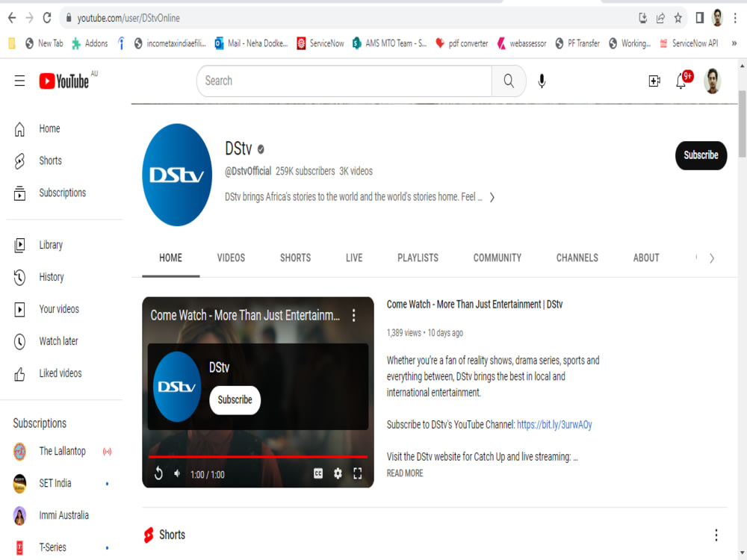
Task: Open Liked videos in the sidebar
Action: pos(62,373)
